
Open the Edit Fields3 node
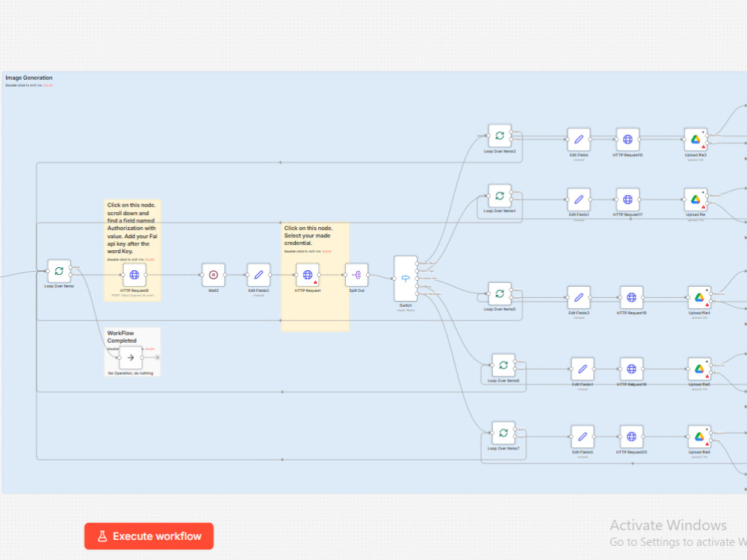[579, 298]
